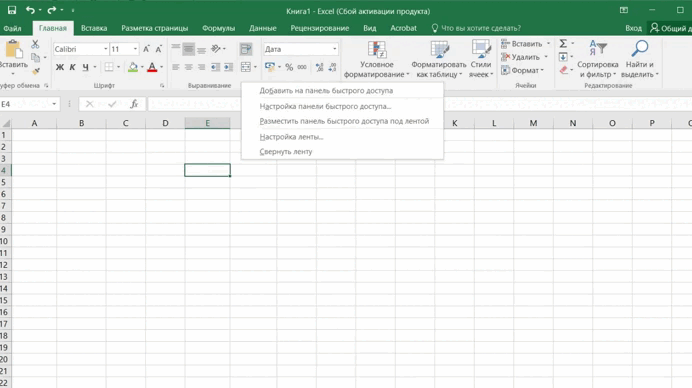
Task: Increase font size with the large A icon
Action: point(146,49)
